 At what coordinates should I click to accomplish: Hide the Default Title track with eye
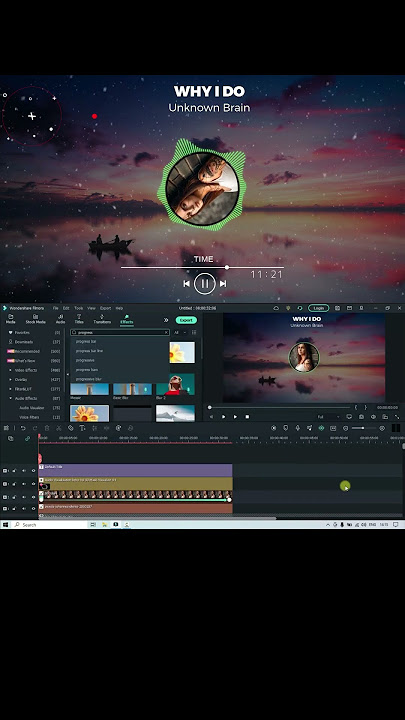33,471
